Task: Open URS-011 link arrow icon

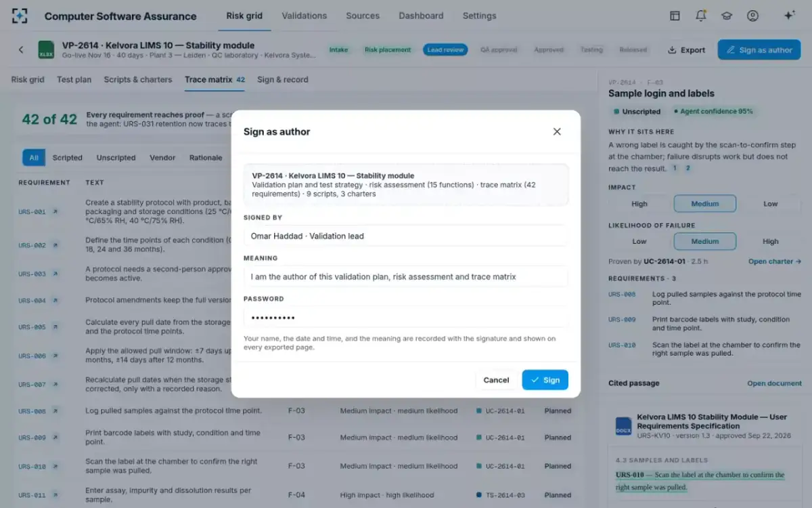Action: pyautogui.click(x=55, y=495)
